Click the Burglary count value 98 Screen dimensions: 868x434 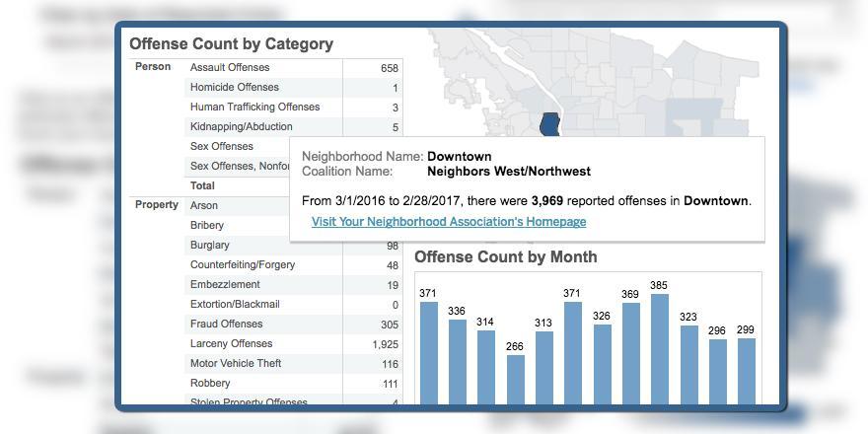(x=393, y=246)
